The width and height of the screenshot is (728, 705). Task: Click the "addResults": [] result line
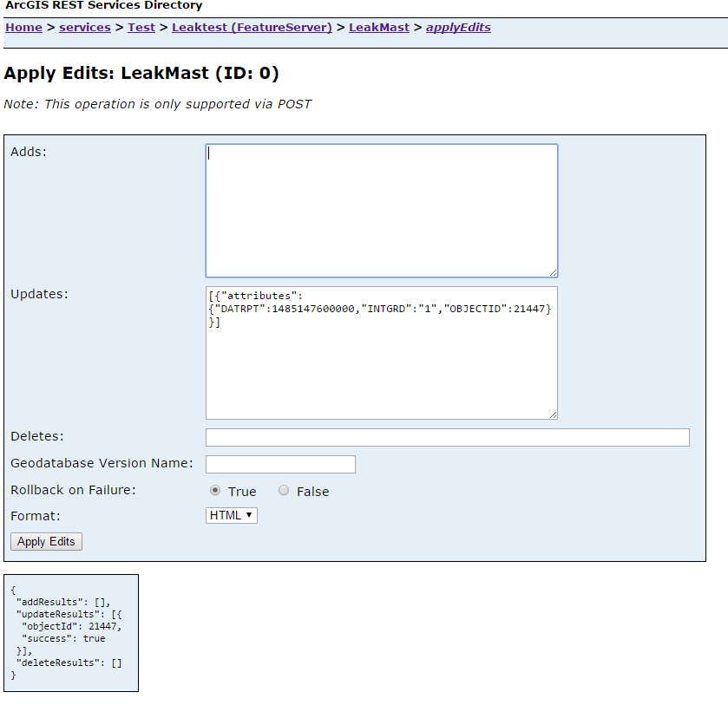coord(63,602)
